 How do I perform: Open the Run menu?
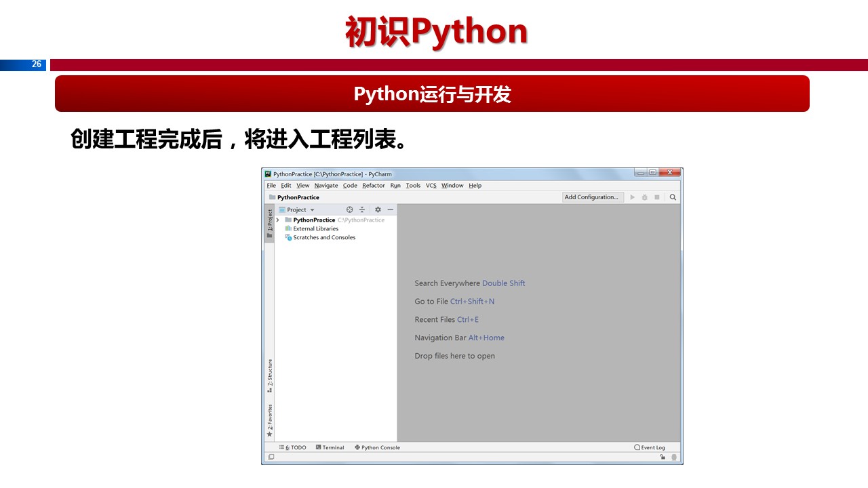click(x=395, y=186)
